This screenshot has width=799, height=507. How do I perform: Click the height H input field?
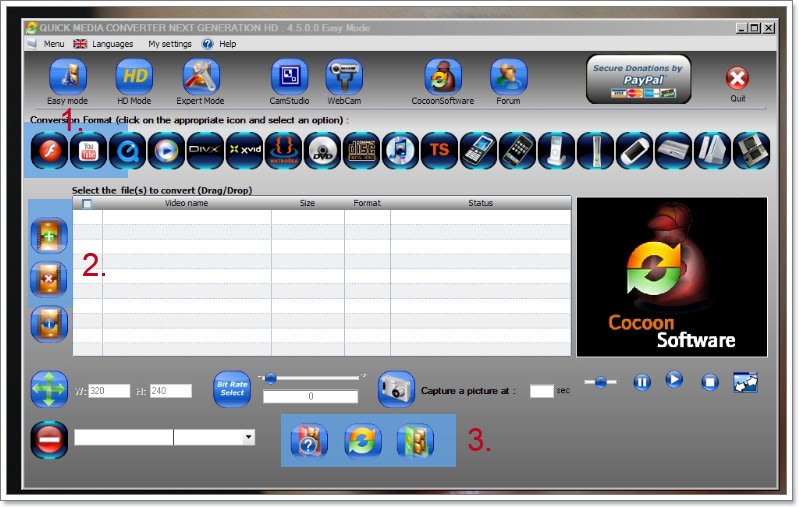[x=171, y=391]
